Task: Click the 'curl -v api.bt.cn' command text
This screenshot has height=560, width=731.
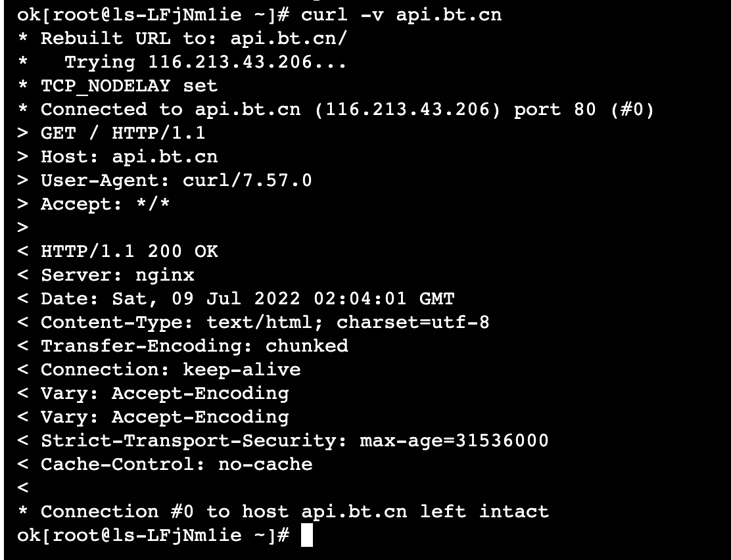Action: [x=401, y=14]
